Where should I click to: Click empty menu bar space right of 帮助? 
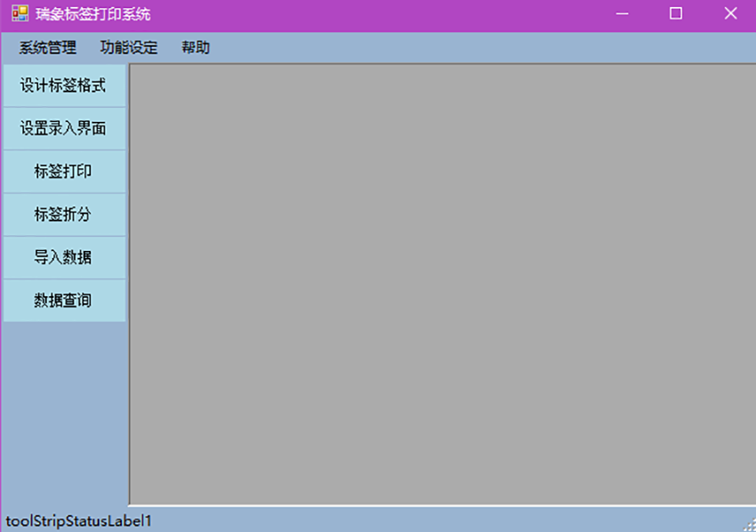480,48
